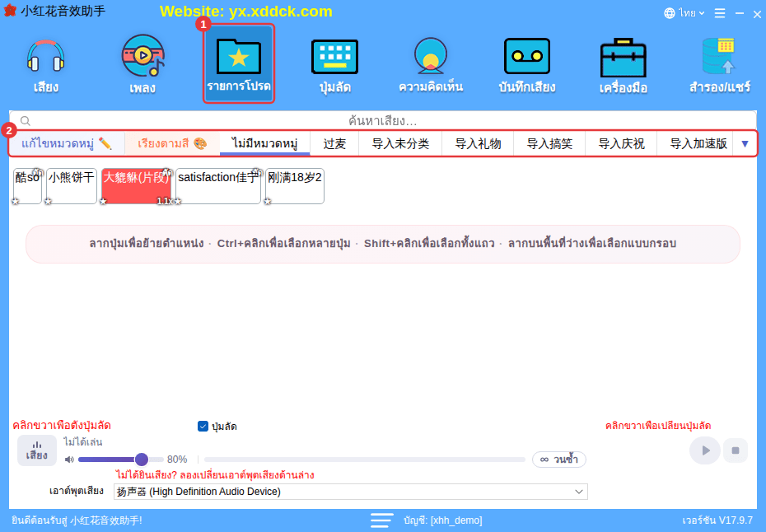This screenshot has height=532, width=766.
Task: Expand more category tabs arrow
Action: (x=745, y=143)
